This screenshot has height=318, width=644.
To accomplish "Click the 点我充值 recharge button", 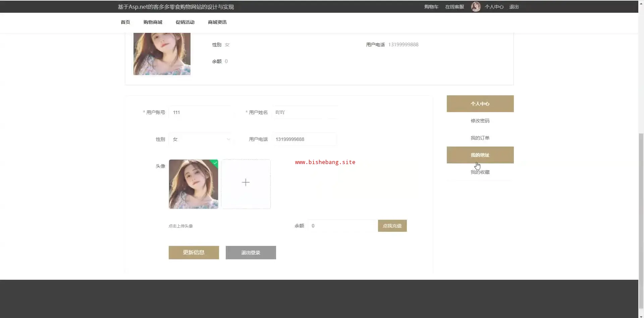I will point(392,226).
